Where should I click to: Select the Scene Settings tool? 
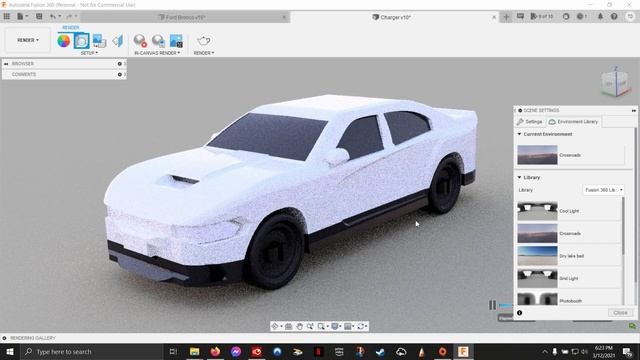[x=82, y=41]
